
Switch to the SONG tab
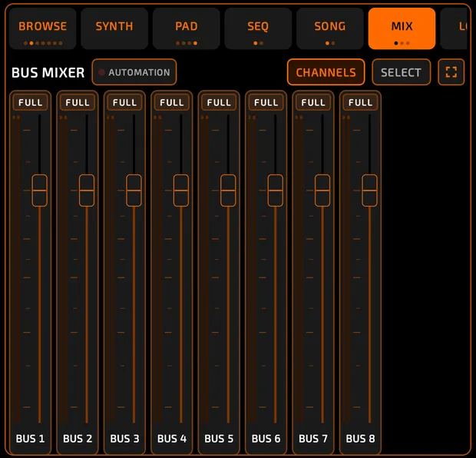click(330, 28)
